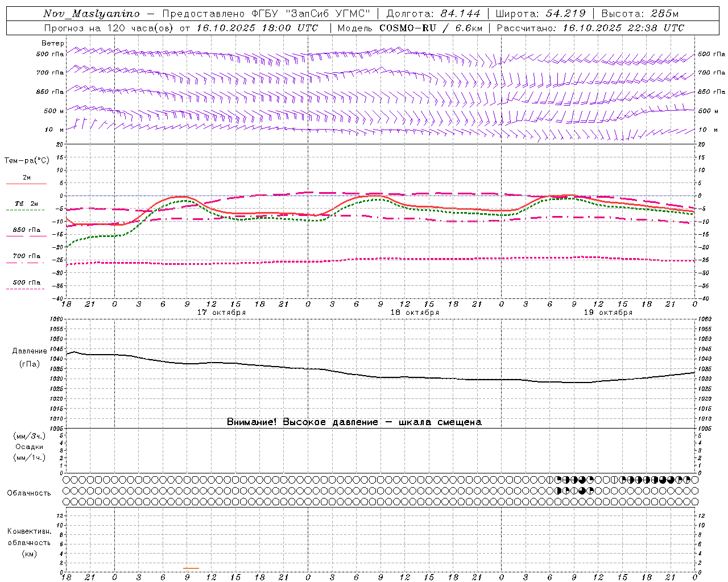Click the Рассчитано: 16.10.2025 22:38 UTC text
Screen dimensions: 728x582
pyautogui.click(x=590, y=28)
